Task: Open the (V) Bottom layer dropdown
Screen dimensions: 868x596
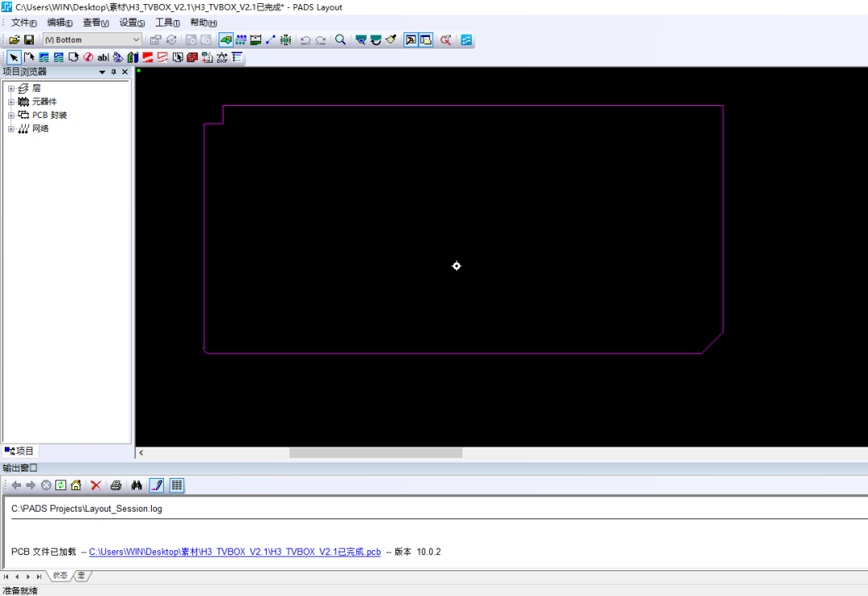Action: (x=134, y=39)
